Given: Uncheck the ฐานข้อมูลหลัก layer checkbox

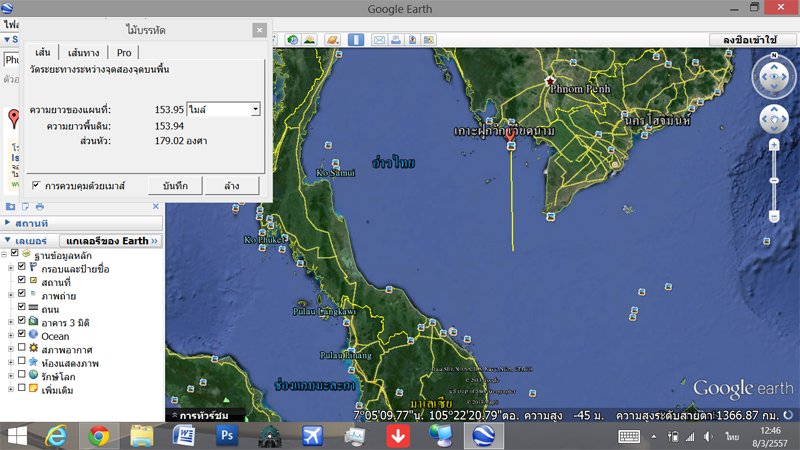Looking at the screenshot, I should point(15,253).
